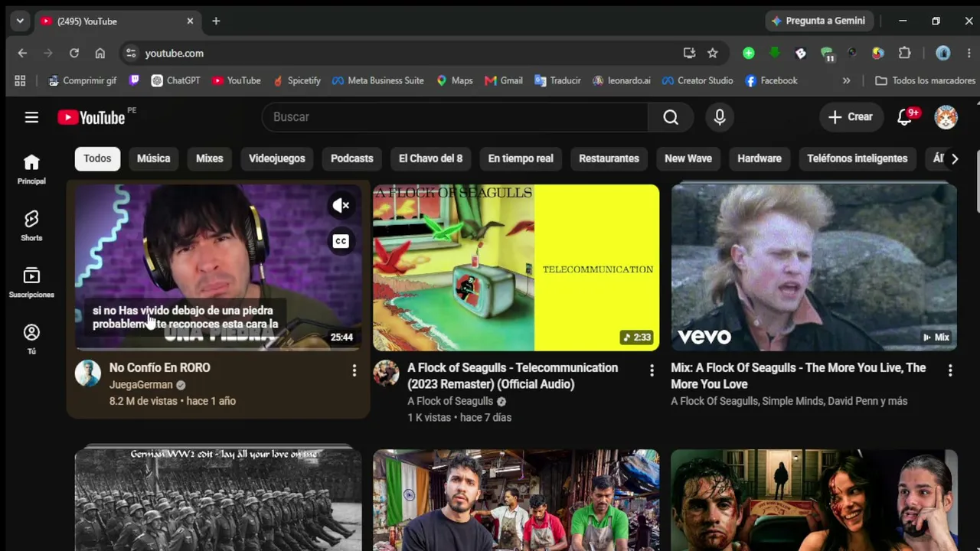Image resolution: width=980 pixels, height=551 pixels.
Task: Select the Podcasts filter chip
Action: coord(351,158)
